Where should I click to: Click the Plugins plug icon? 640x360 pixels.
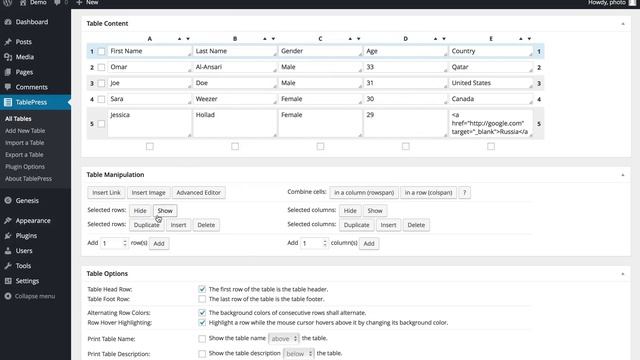click(8, 236)
